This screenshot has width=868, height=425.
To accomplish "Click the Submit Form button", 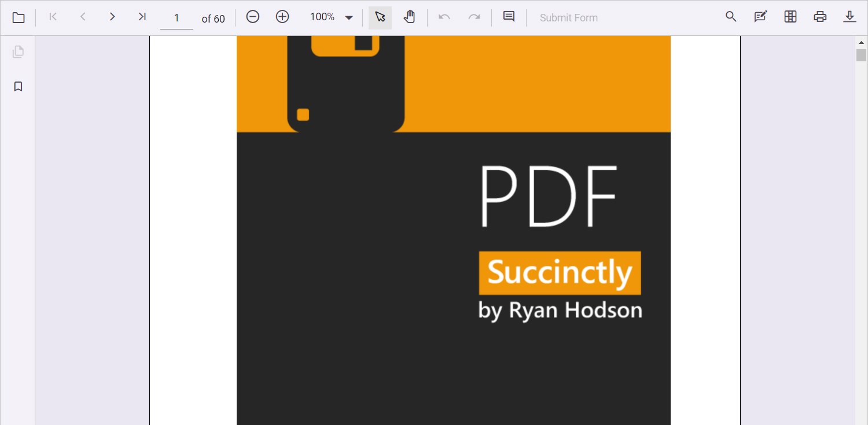I will tap(568, 18).
